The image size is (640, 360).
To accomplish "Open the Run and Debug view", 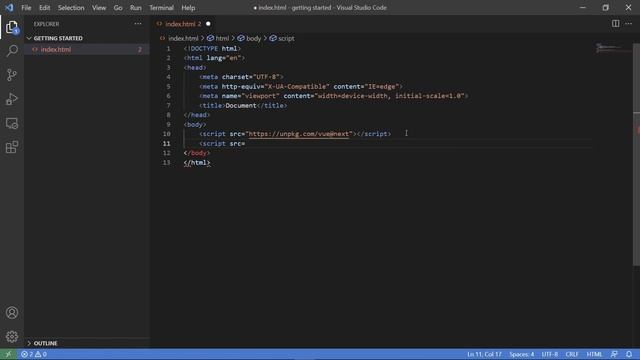I will [x=12, y=99].
